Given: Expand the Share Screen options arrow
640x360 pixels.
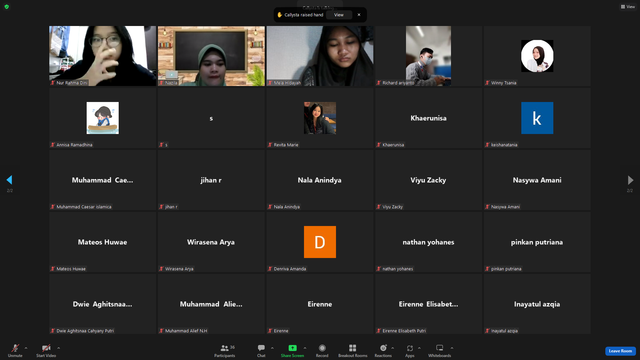Looking at the screenshot, I should 305,348.
